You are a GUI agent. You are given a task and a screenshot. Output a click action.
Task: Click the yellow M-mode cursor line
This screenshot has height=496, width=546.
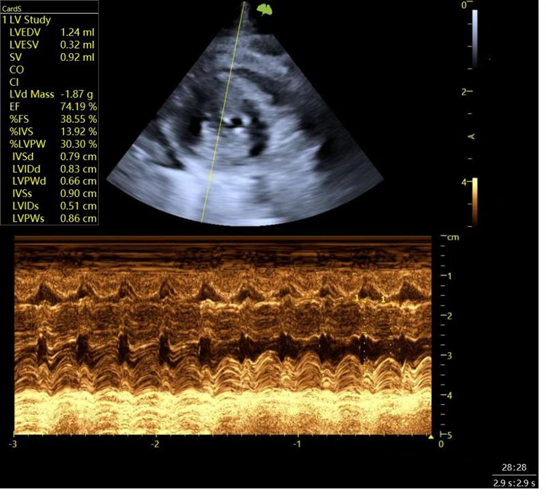pos(224,112)
